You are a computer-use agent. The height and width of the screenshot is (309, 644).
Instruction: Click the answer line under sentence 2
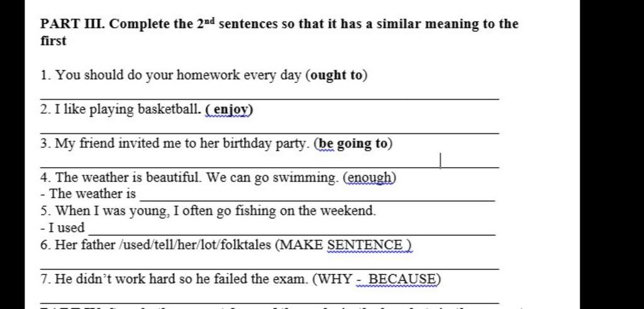(269, 133)
